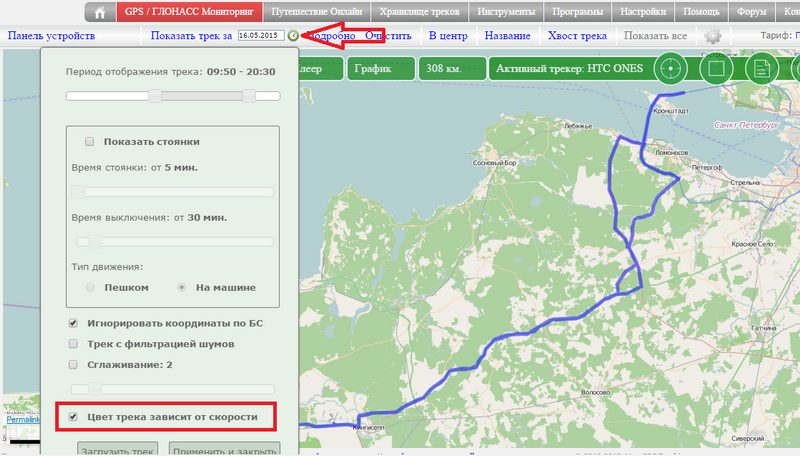Toggle the Трек с фильтрацией шумов checkbox
Viewport: 800px width, 456px height.
click(x=73, y=344)
